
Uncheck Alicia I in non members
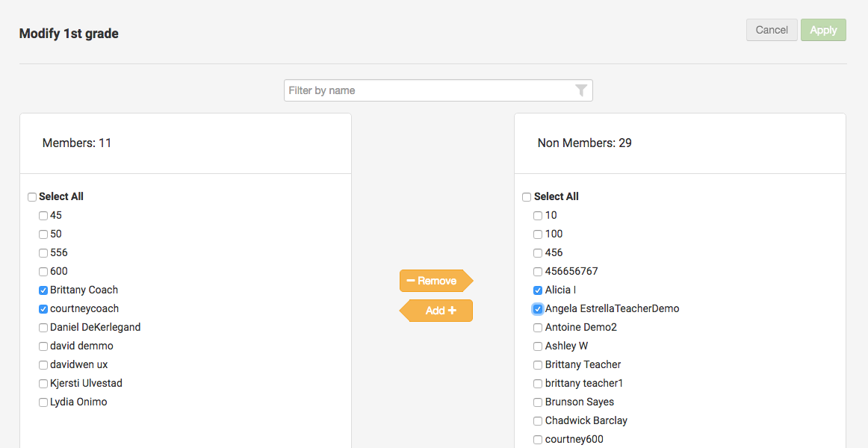(538, 290)
